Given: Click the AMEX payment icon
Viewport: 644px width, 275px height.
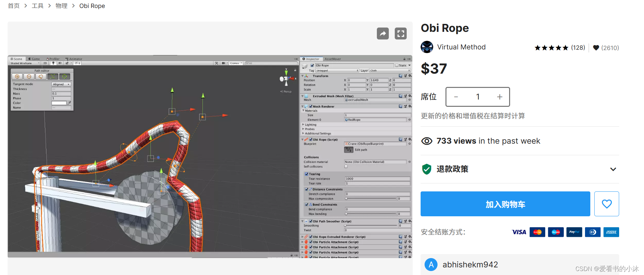Looking at the screenshot, I should 611,232.
